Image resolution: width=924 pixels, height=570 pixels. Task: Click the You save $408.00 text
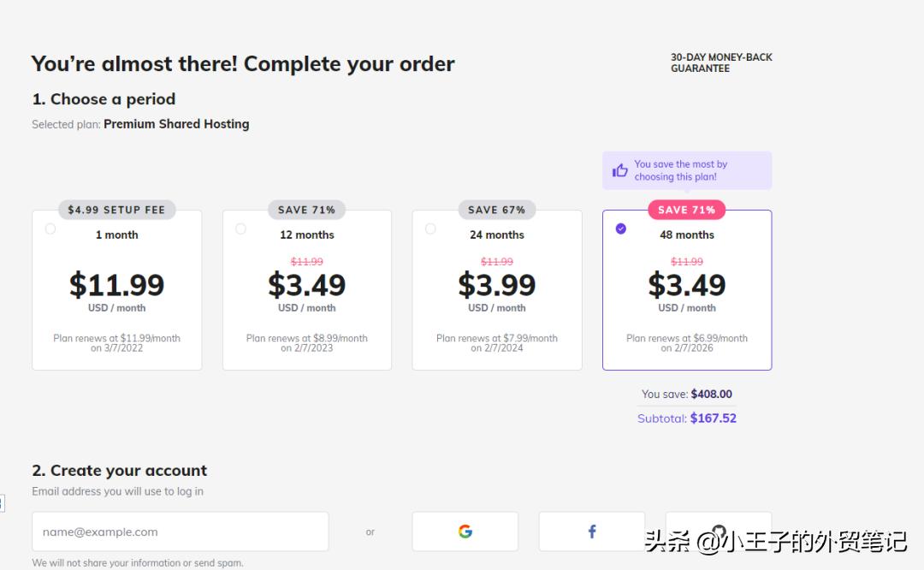(686, 394)
